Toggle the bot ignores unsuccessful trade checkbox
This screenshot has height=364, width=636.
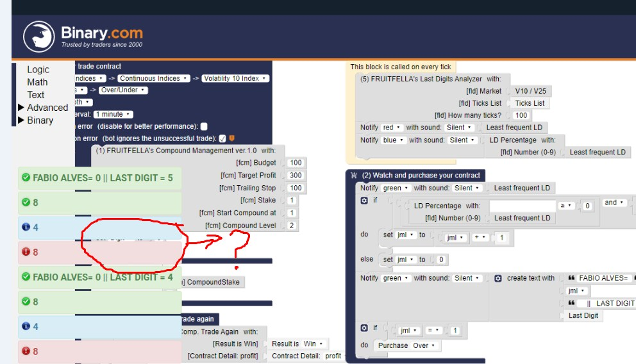tap(222, 138)
